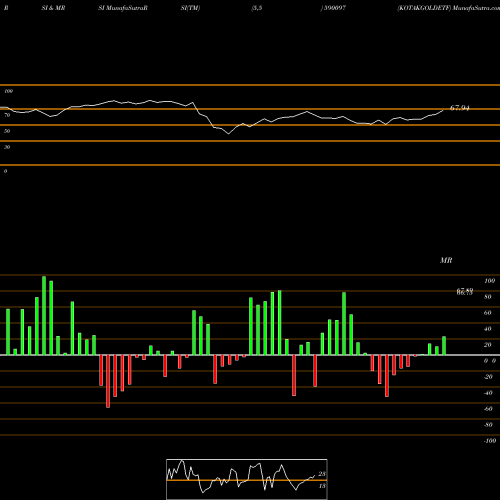Click the 50 level label on RSI axis
Screen dimensions: 500x500
[7, 131]
